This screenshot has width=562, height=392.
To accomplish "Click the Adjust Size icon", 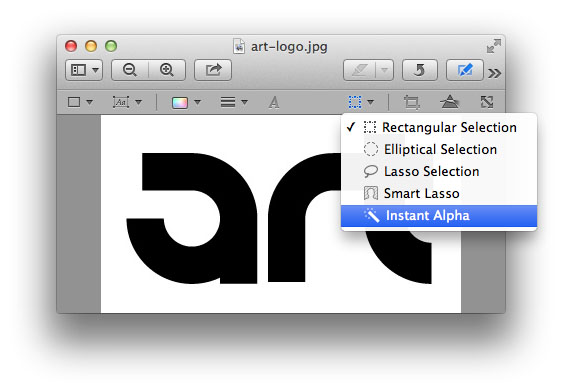I will [x=487, y=102].
